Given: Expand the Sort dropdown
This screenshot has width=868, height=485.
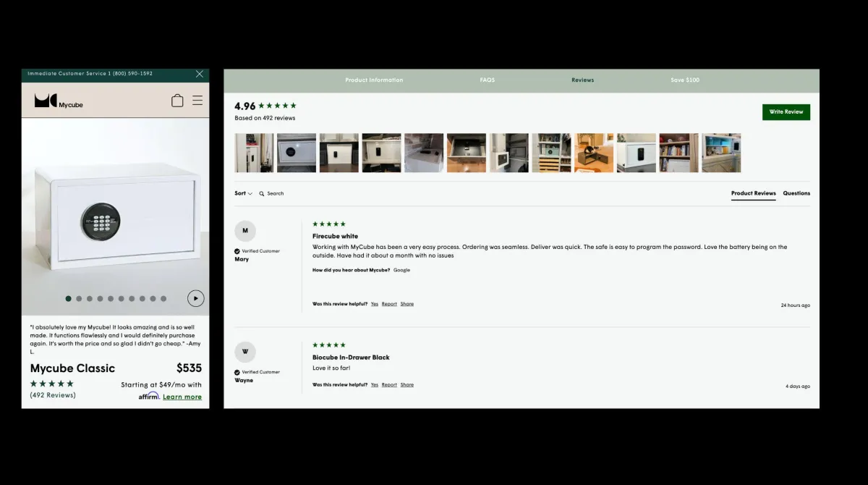Looking at the screenshot, I should click(244, 193).
